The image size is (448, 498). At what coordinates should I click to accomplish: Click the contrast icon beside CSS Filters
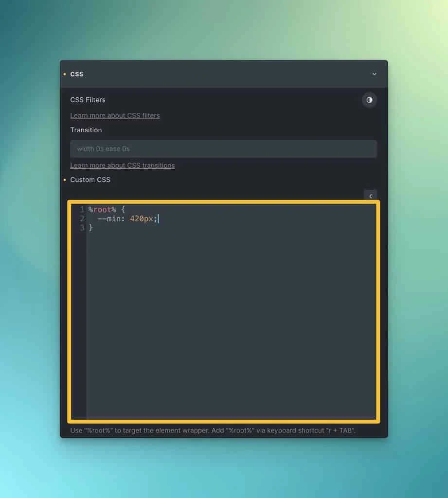[x=369, y=100]
